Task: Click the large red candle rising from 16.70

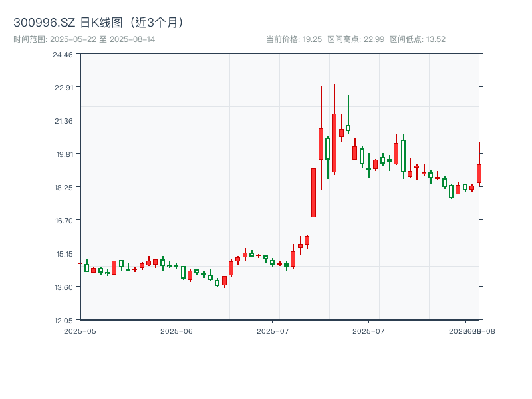Action: click(313, 193)
